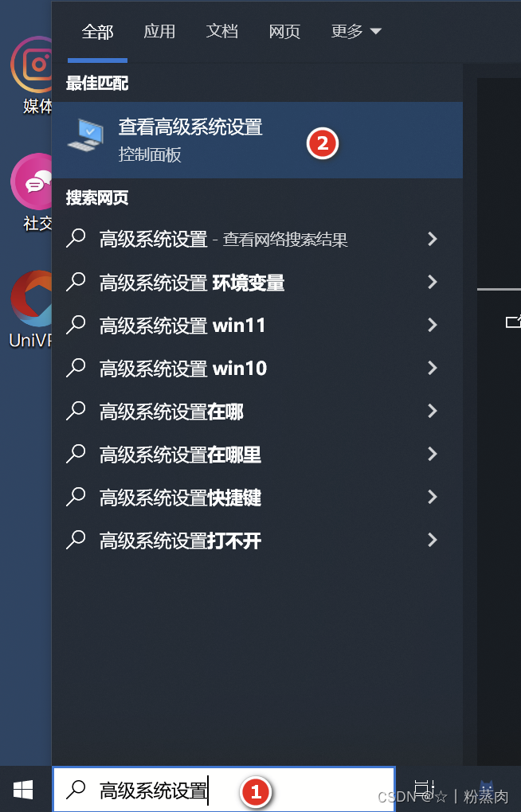Switch to the 应用 tab

tap(159, 31)
